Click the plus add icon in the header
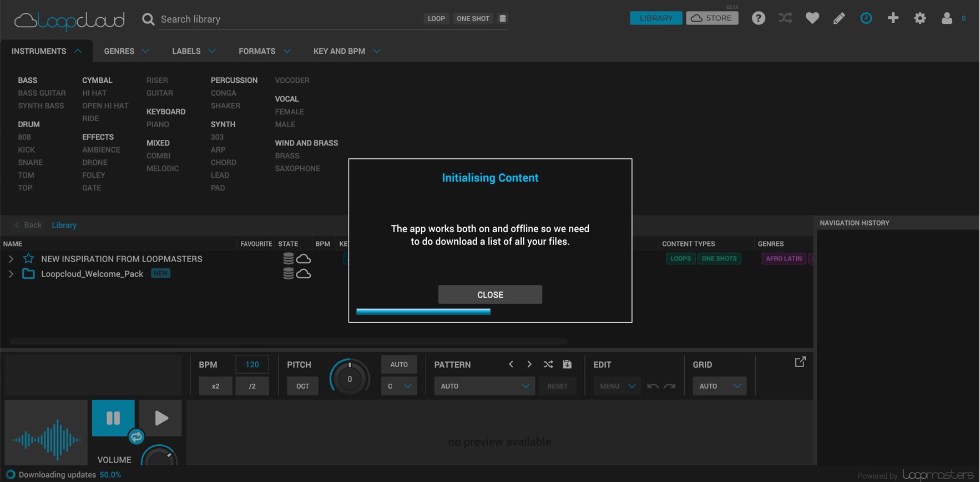980x482 pixels. (x=893, y=18)
